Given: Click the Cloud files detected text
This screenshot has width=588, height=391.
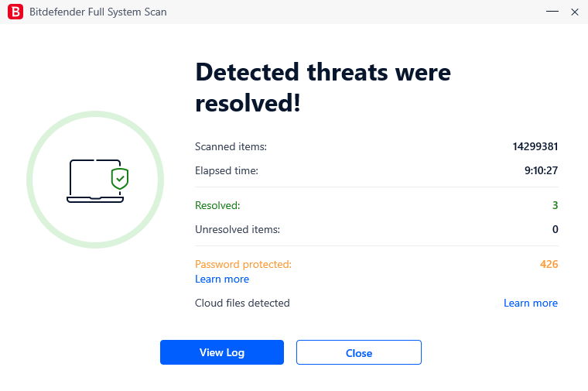Looking at the screenshot, I should pyautogui.click(x=242, y=304).
